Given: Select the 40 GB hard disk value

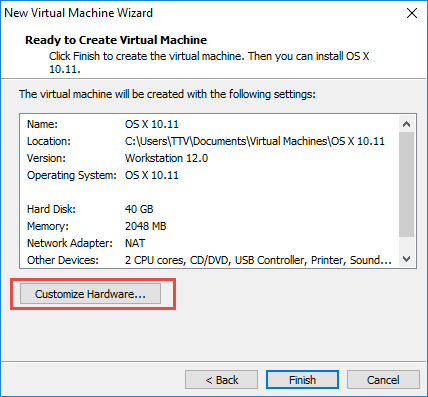Looking at the screenshot, I should (139, 209).
